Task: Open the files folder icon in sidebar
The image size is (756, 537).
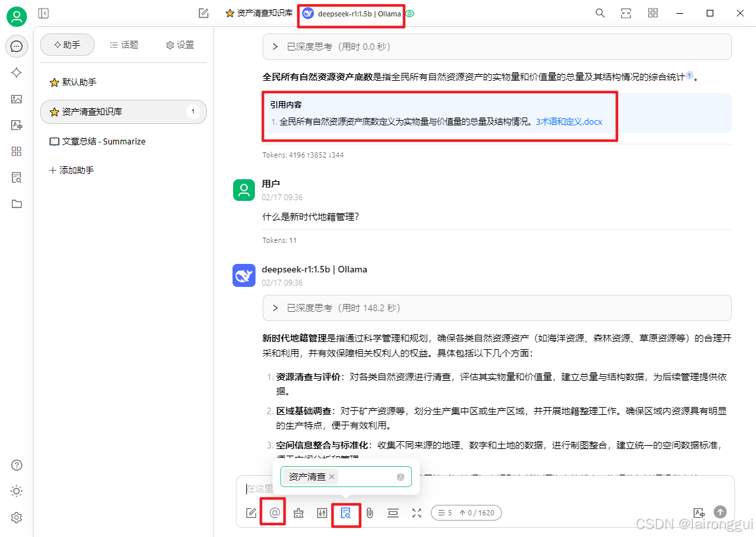Action: click(16, 204)
